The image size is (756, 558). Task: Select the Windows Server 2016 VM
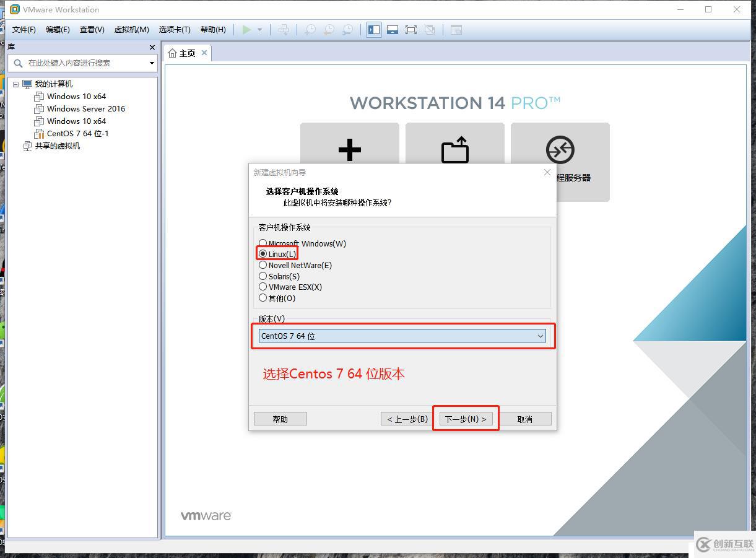point(86,109)
